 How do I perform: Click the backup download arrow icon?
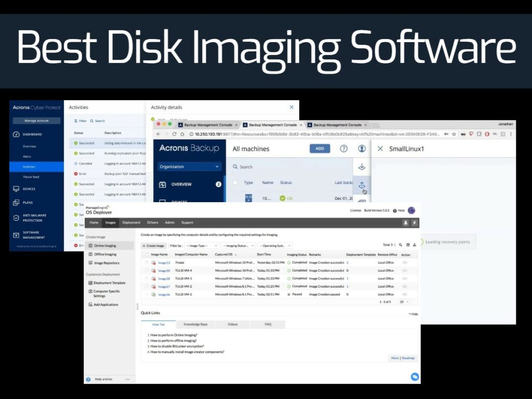point(362,167)
